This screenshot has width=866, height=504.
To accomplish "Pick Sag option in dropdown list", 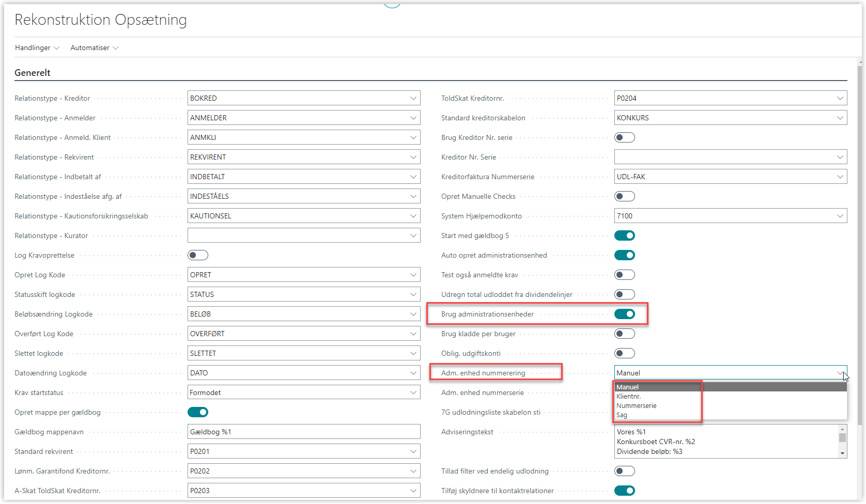I will [x=622, y=415].
